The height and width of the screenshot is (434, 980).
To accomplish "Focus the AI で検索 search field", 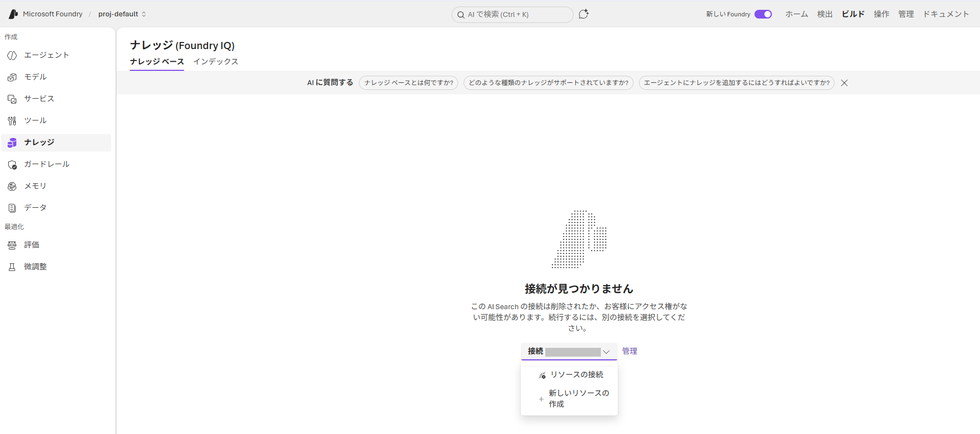I will click(x=513, y=15).
